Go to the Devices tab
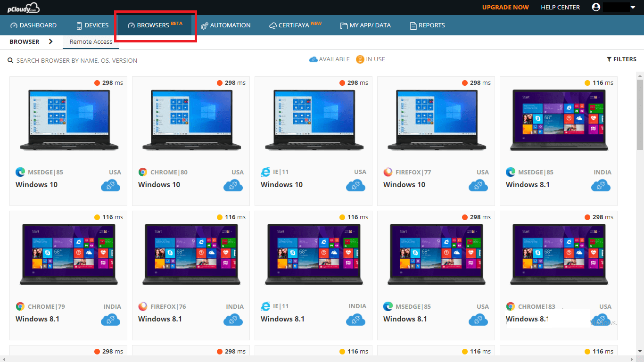The height and width of the screenshot is (362, 644). [x=92, y=25]
